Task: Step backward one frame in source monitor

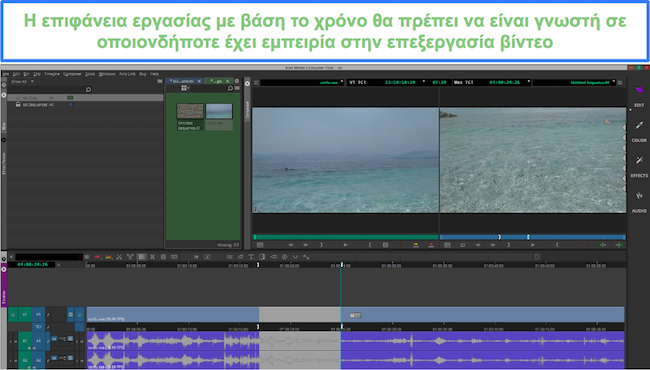Action: click(x=291, y=245)
